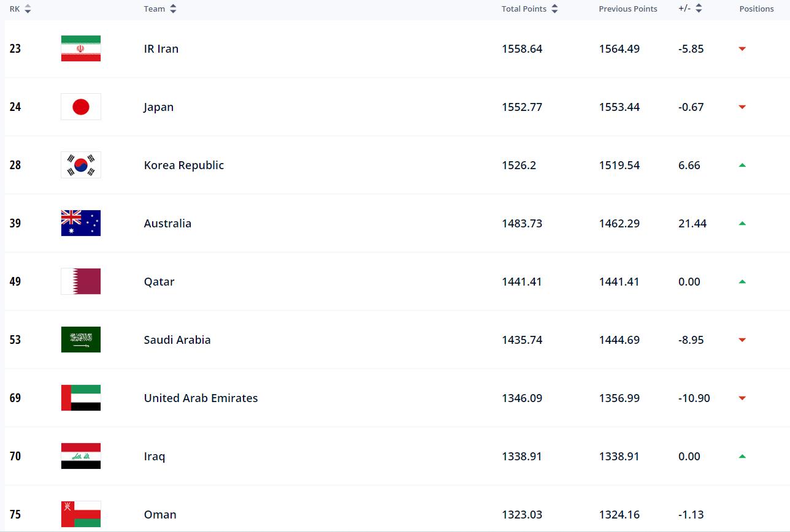Click the Iraq flag icon

[x=81, y=456]
